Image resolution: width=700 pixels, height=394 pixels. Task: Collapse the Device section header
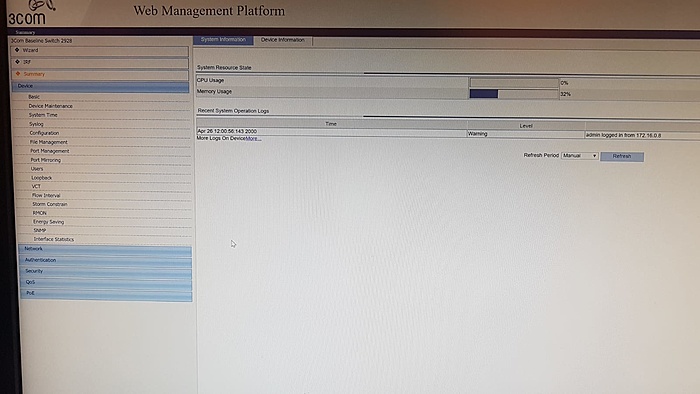point(100,86)
